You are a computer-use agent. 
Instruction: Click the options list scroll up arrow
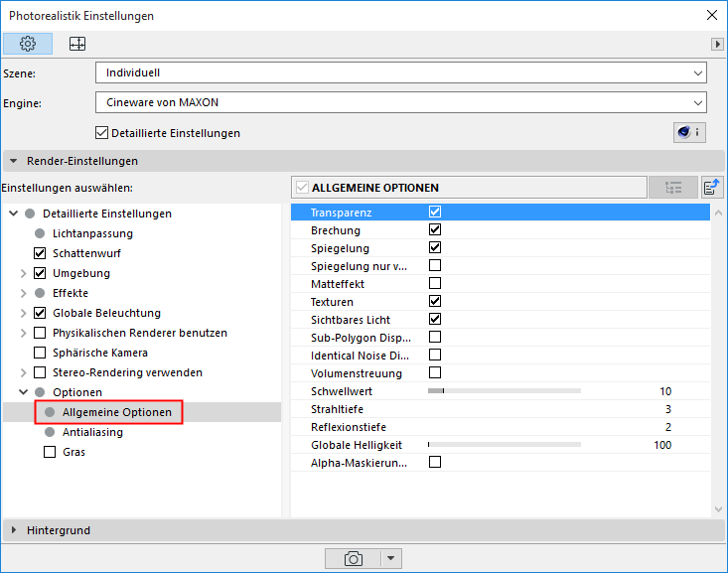718,214
